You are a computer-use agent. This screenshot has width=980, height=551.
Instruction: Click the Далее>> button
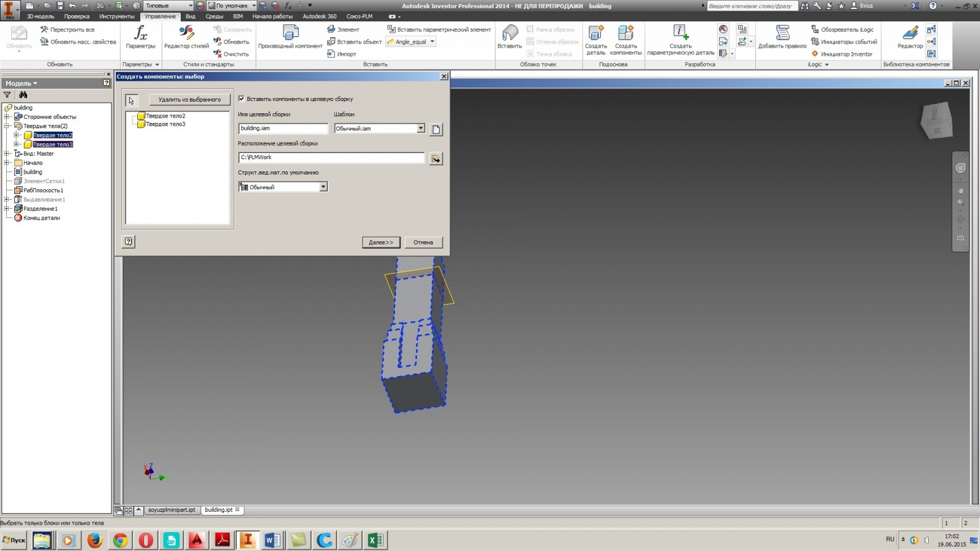click(x=381, y=242)
